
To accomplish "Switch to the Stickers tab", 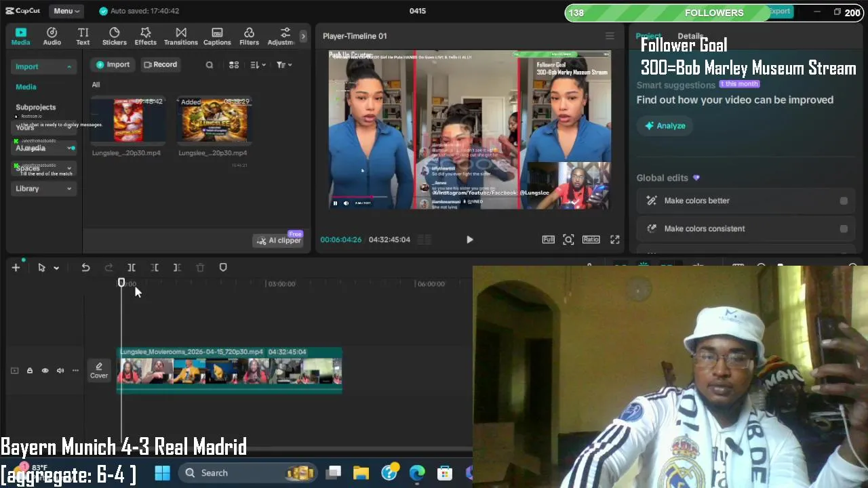I will tap(114, 37).
